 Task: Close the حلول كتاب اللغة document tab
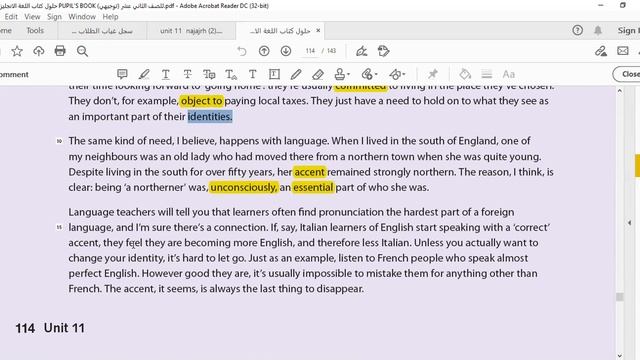coord(318,31)
